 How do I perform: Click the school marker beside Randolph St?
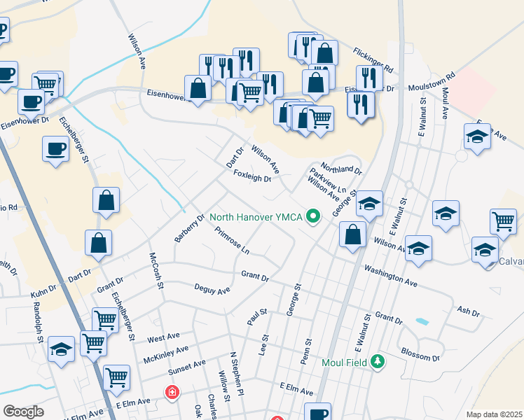coord(61,351)
